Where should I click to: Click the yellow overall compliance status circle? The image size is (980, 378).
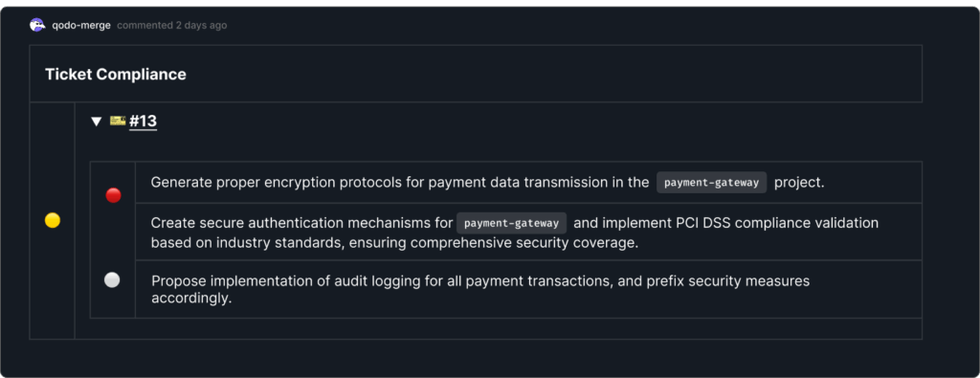pos(53,220)
